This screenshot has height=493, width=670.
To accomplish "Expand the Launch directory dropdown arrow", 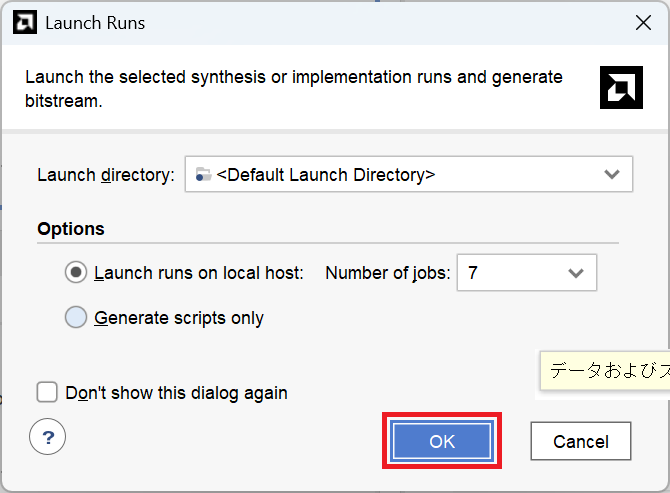I will coord(612,174).
